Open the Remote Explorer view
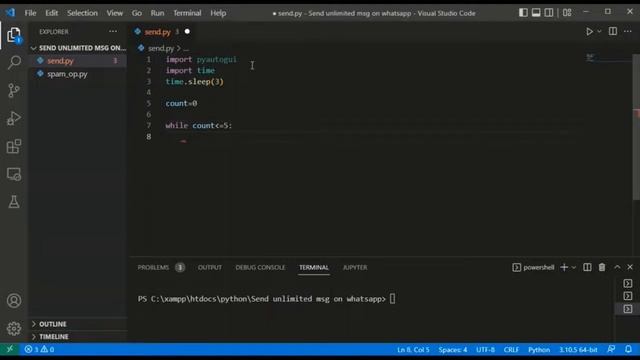 (14, 174)
